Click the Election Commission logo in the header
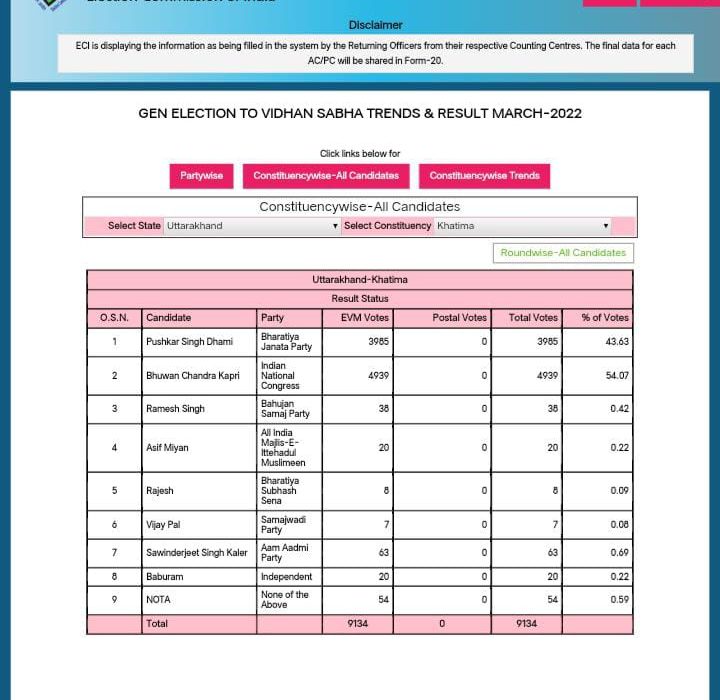Viewport: 720px width, 700px height. (x=52, y=4)
